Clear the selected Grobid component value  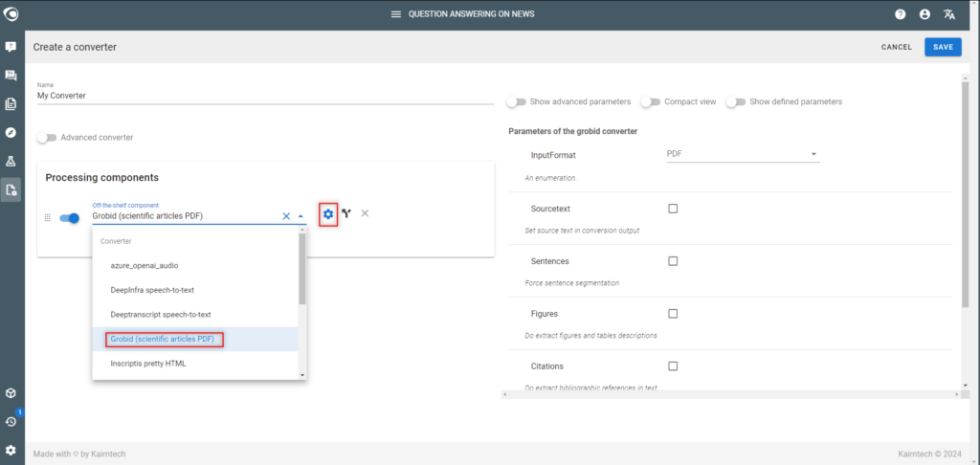click(x=286, y=216)
